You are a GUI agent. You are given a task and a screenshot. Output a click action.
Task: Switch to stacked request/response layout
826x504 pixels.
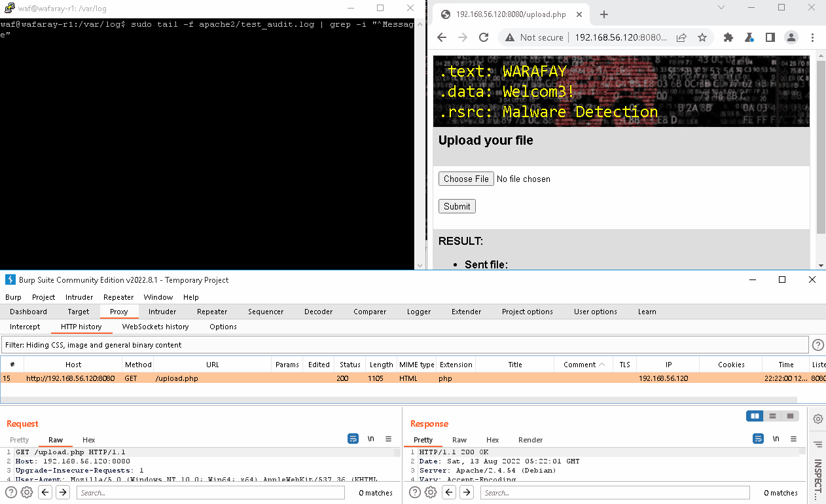(x=773, y=416)
